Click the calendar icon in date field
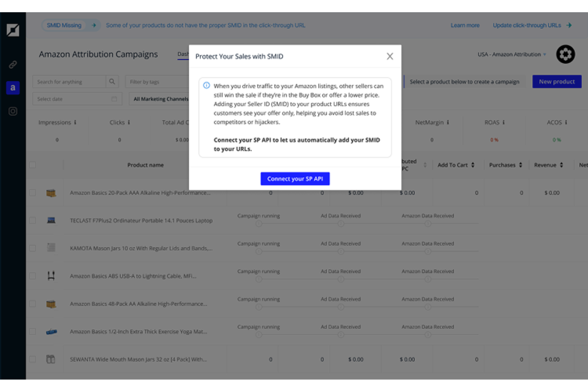This screenshot has height=392, width=588. [x=114, y=99]
